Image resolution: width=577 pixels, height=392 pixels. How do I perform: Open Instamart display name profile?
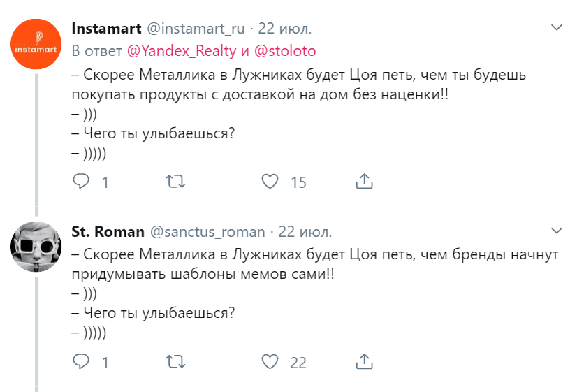point(105,29)
